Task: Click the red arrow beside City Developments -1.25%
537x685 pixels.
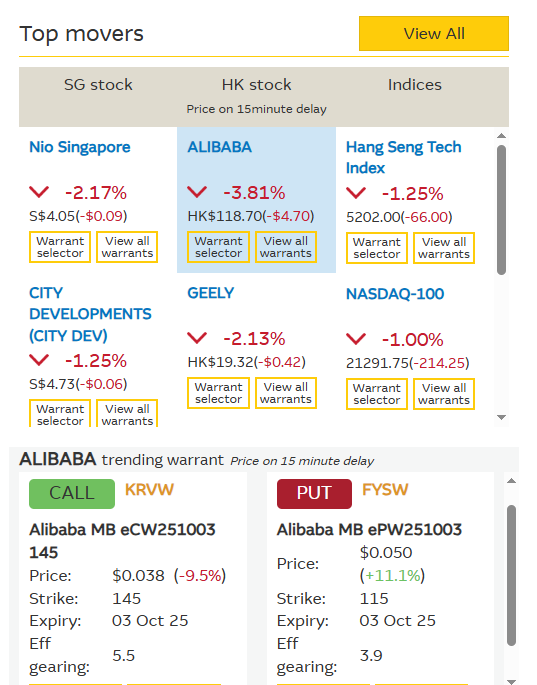Action: click(x=39, y=360)
